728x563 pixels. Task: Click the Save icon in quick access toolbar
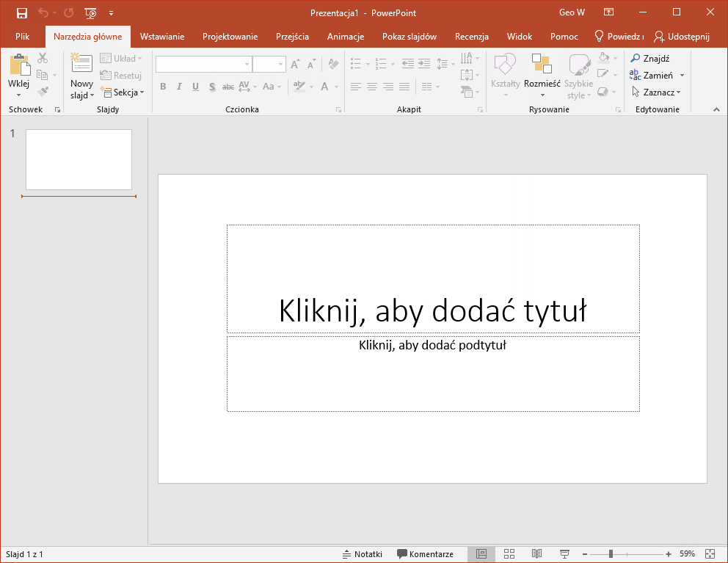pos(21,12)
